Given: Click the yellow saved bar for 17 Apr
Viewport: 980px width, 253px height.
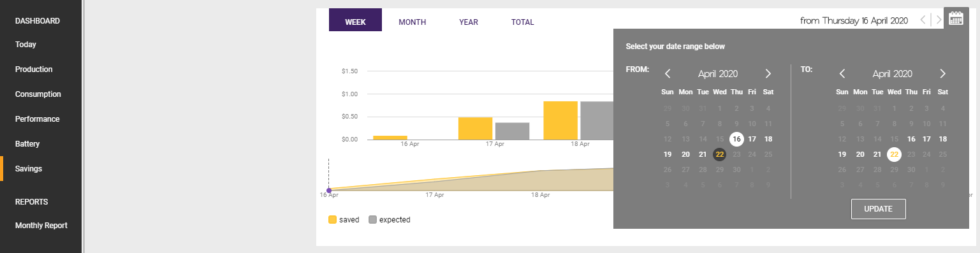Looking at the screenshot, I should click(x=475, y=128).
